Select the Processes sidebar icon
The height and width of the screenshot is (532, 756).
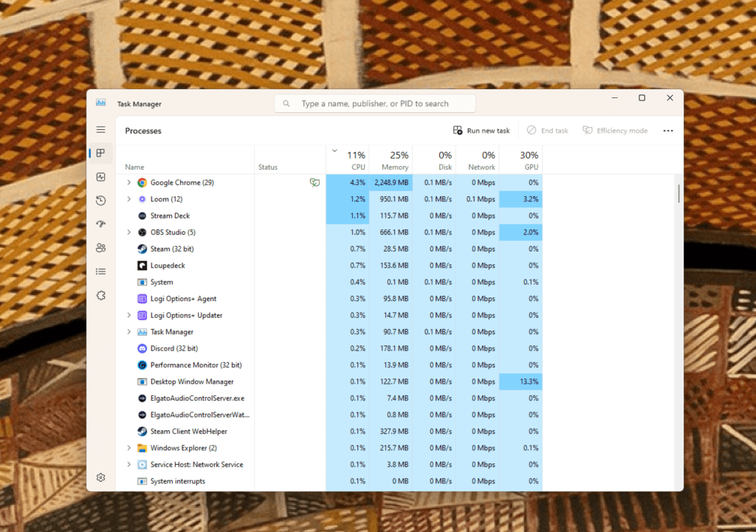tap(100, 153)
